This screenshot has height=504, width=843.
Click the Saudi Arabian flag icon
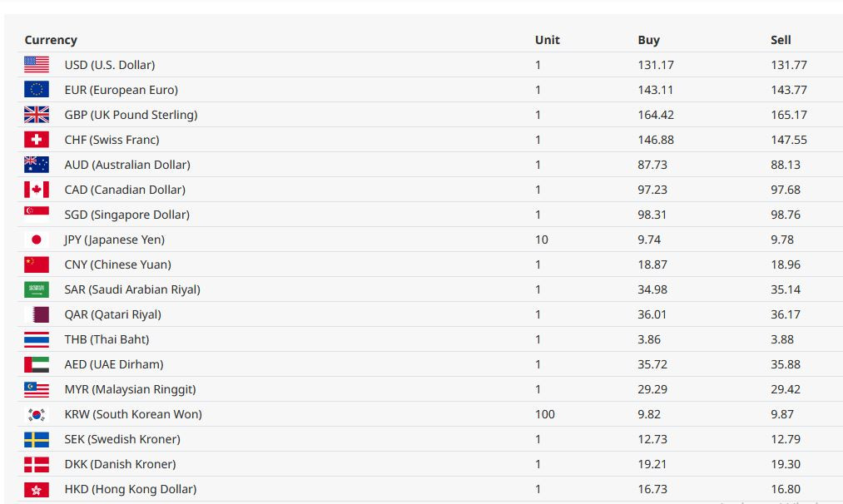click(x=37, y=289)
